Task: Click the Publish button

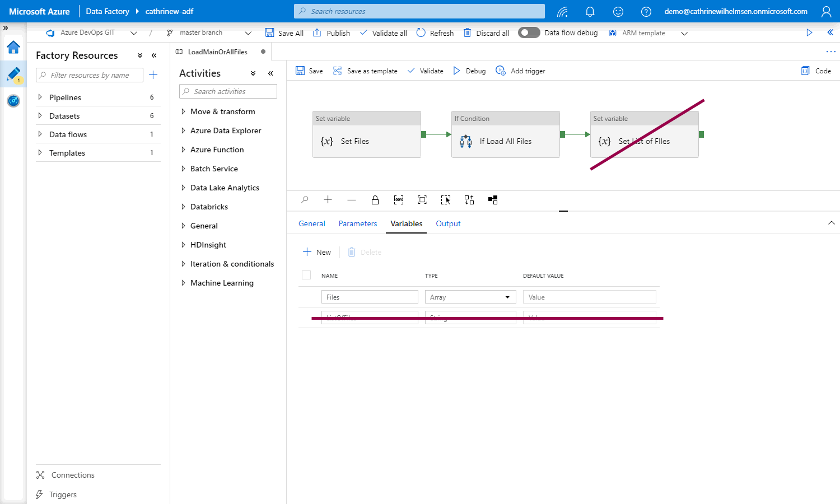Action: pyautogui.click(x=332, y=33)
